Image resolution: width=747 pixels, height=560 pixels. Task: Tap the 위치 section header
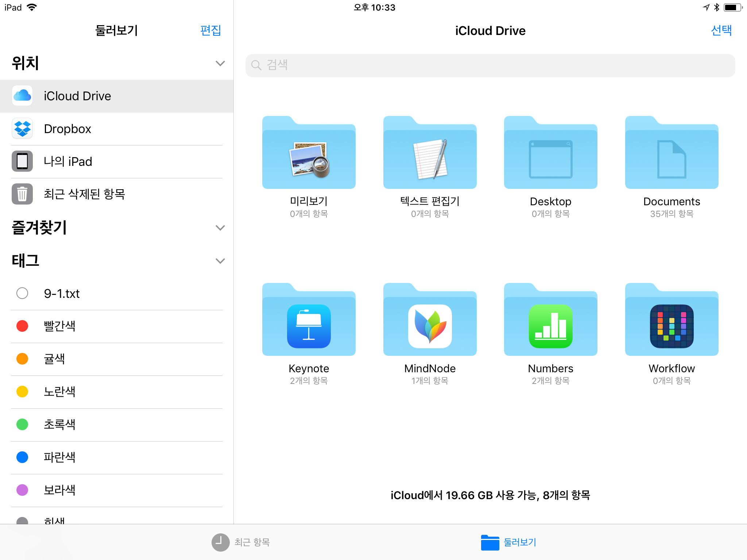pyautogui.click(x=25, y=63)
